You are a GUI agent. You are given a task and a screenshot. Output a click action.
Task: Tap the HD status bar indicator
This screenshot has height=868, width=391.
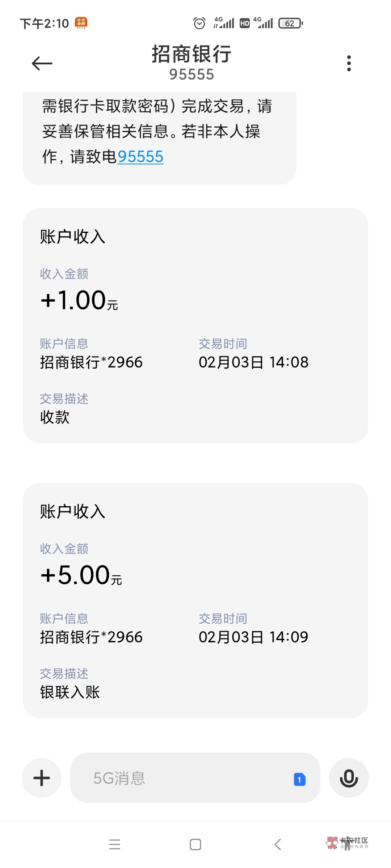(245, 24)
